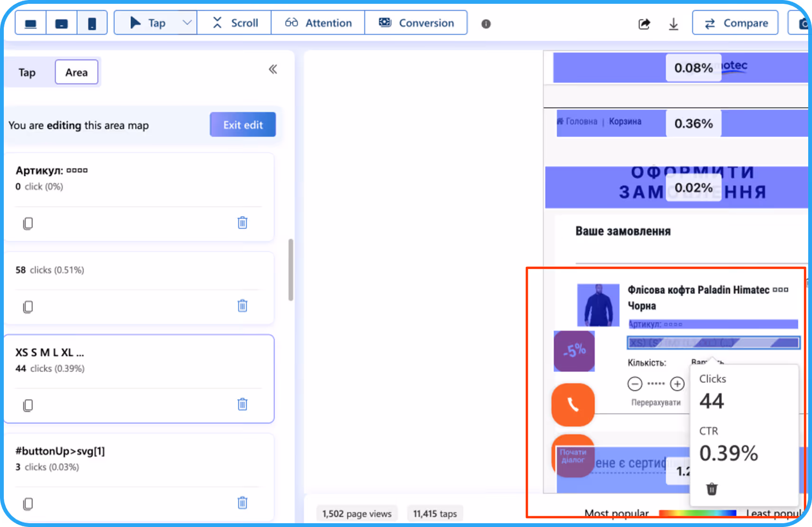Viewport: 812px width, 527px height.
Task: Click the Exit edit button
Action: [x=243, y=125]
